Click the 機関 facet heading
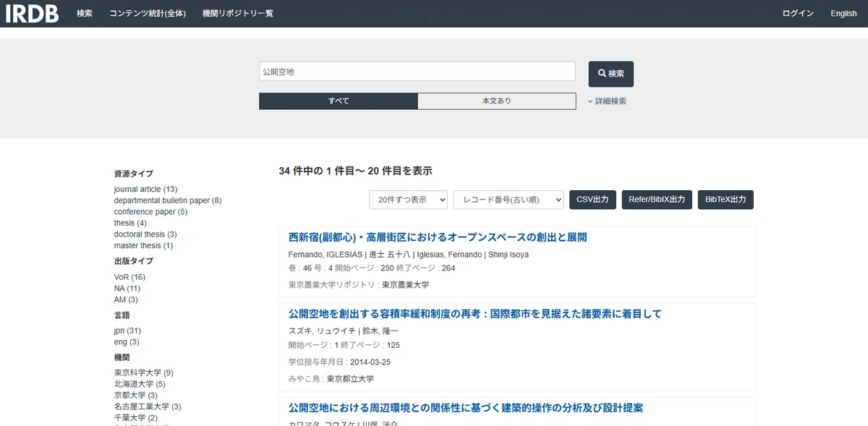 tap(122, 357)
